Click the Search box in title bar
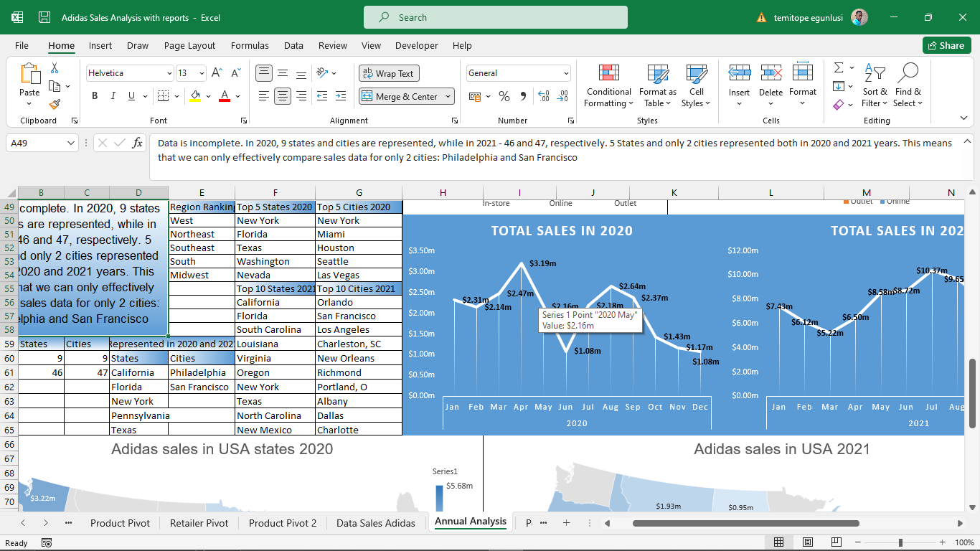The image size is (980, 551). click(x=496, y=17)
